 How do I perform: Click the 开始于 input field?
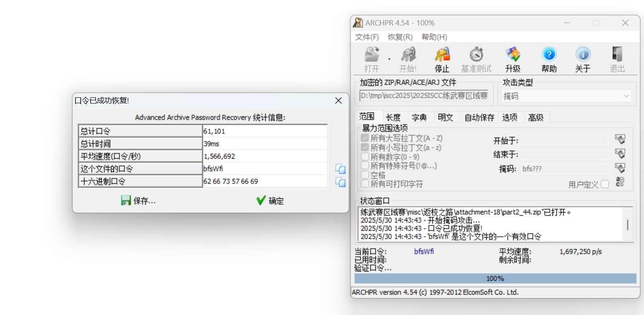coord(565,140)
